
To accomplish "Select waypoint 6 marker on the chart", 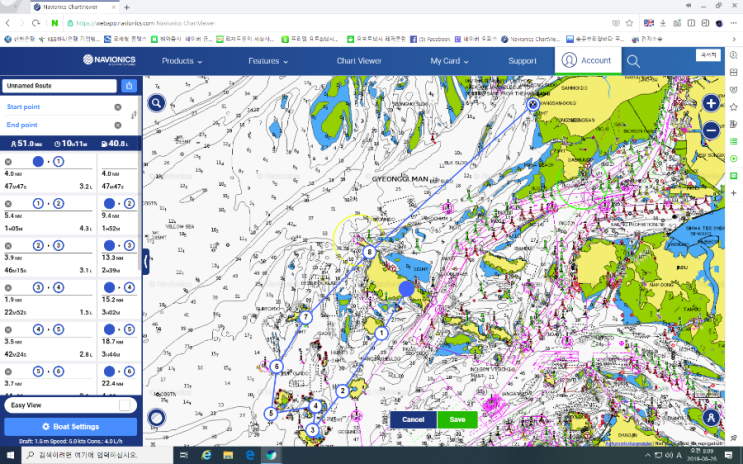I will tap(276, 366).
